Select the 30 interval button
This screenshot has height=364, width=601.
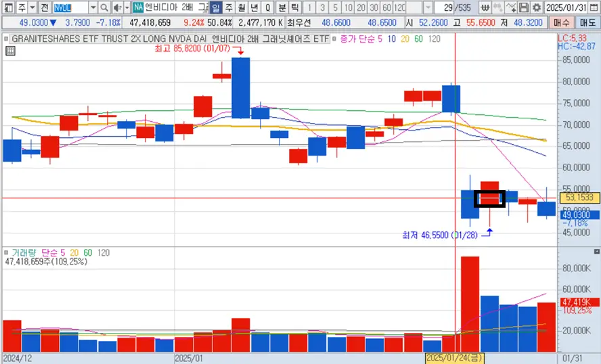[x=374, y=7]
